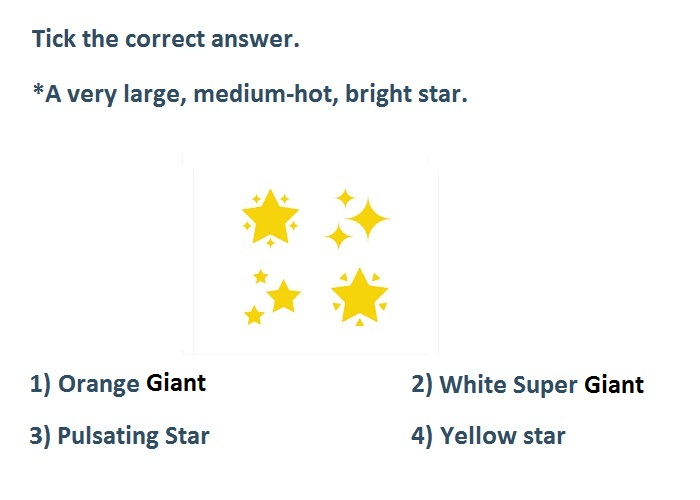Tick the Yellow star answer
Viewport: 700px width, 500px height.
point(488,436)
